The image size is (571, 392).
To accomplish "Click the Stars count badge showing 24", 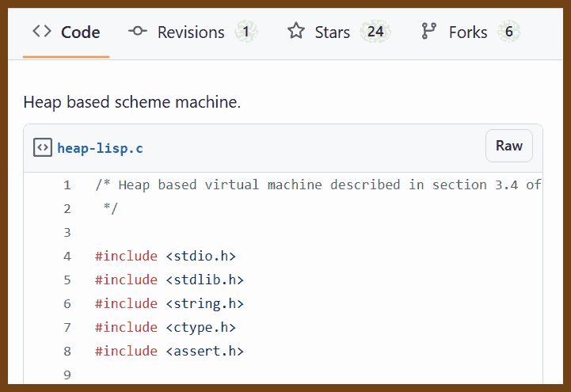I will (x=375, y=32).
